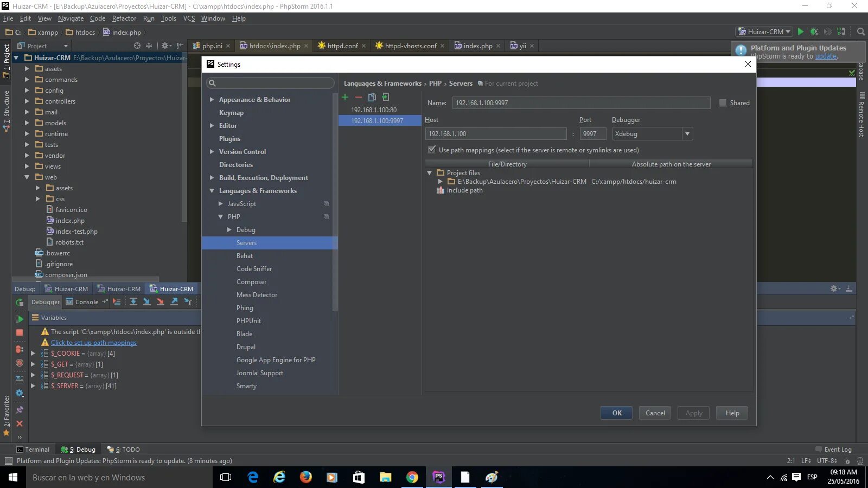
Task: Switch to the php.ini editor tab
Action: click(212, 46)
